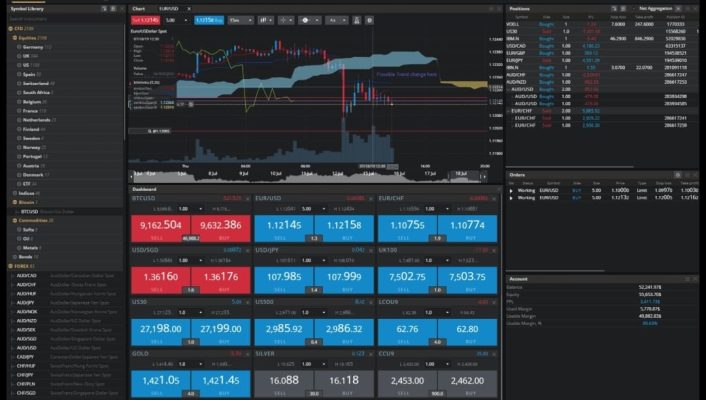Close the BTCUSD dashboard tile
The image size is (706, 400).
(247, 199)
